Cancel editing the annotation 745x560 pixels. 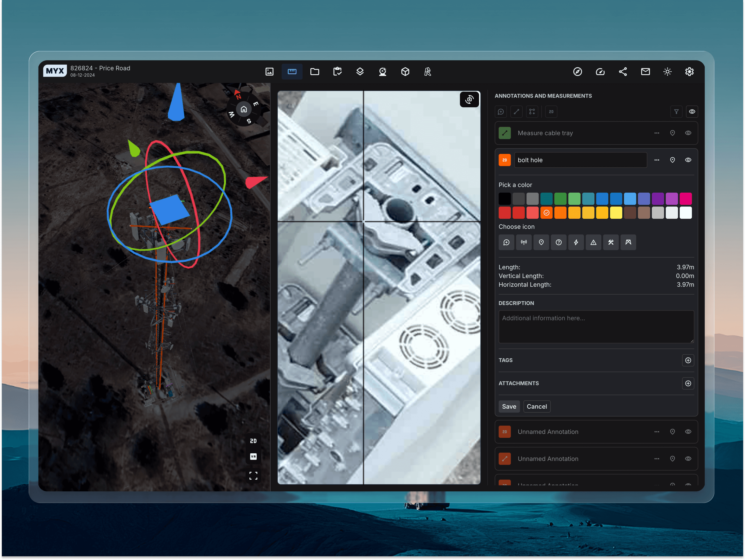(537, 406)
